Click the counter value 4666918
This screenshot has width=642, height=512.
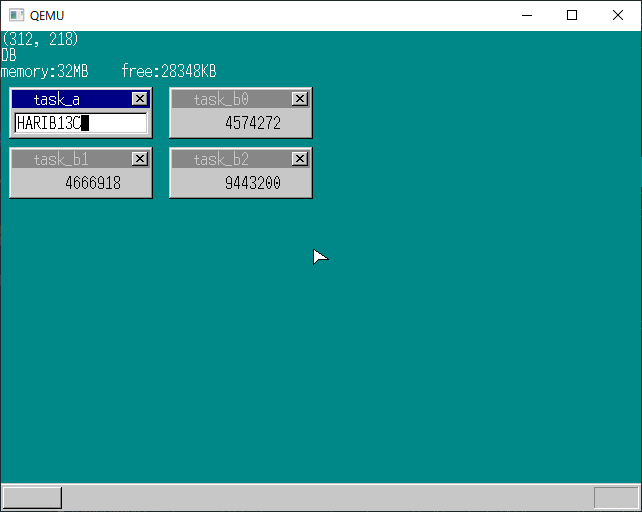click(x=93, y=183)
